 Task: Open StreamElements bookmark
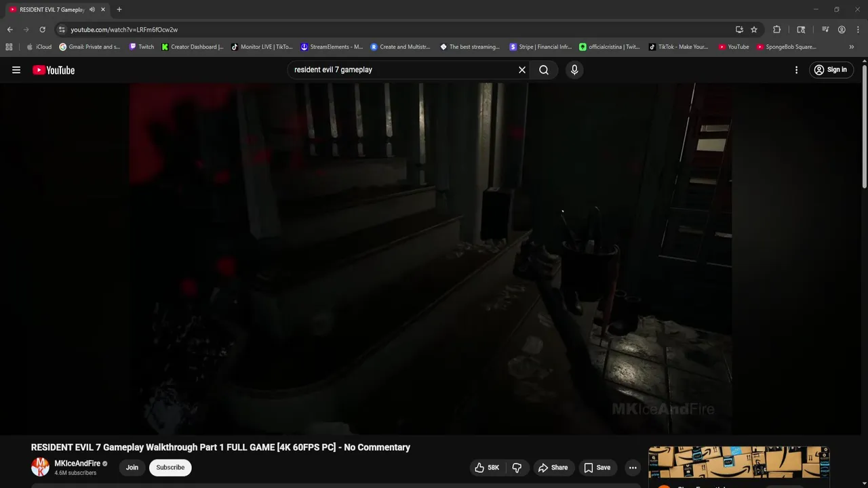[332, 47]
